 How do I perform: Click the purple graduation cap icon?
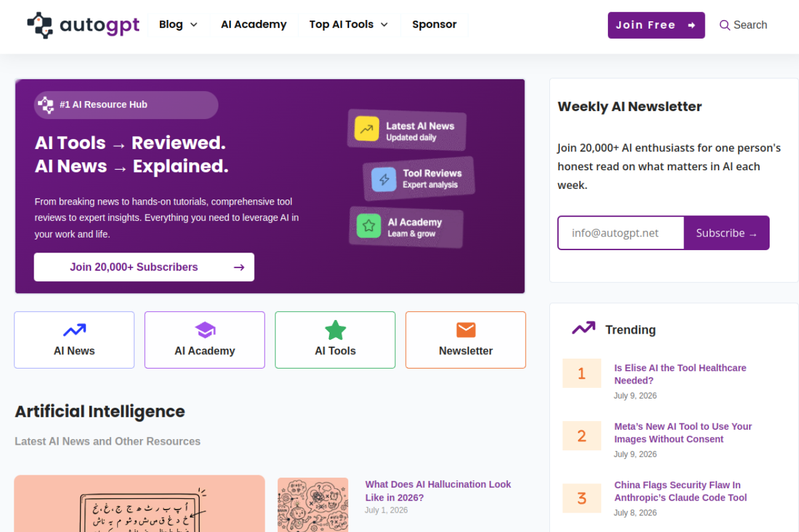pos(205,330)
